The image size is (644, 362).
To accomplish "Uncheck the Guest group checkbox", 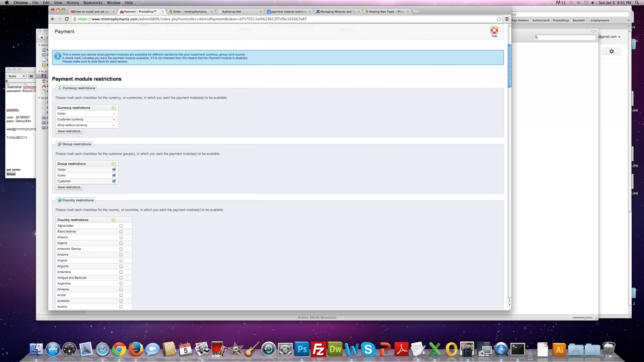I will pos(114,175).
